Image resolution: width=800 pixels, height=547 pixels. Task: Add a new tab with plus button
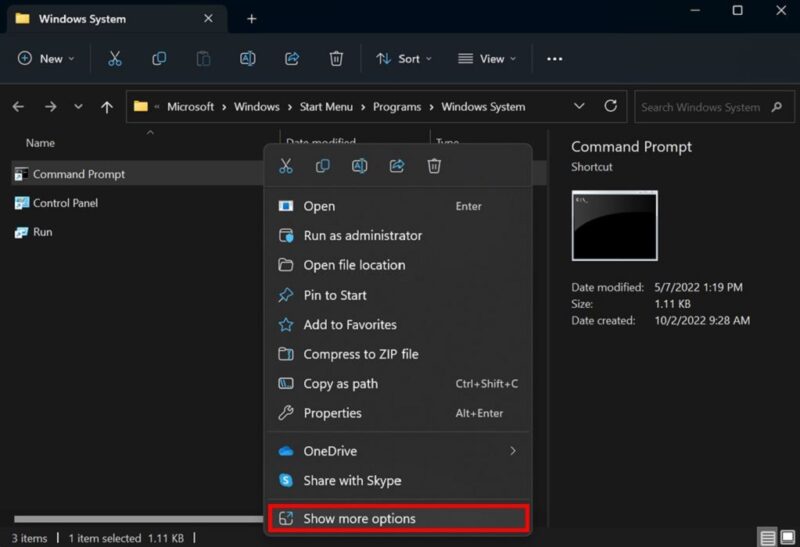[252, 19]
